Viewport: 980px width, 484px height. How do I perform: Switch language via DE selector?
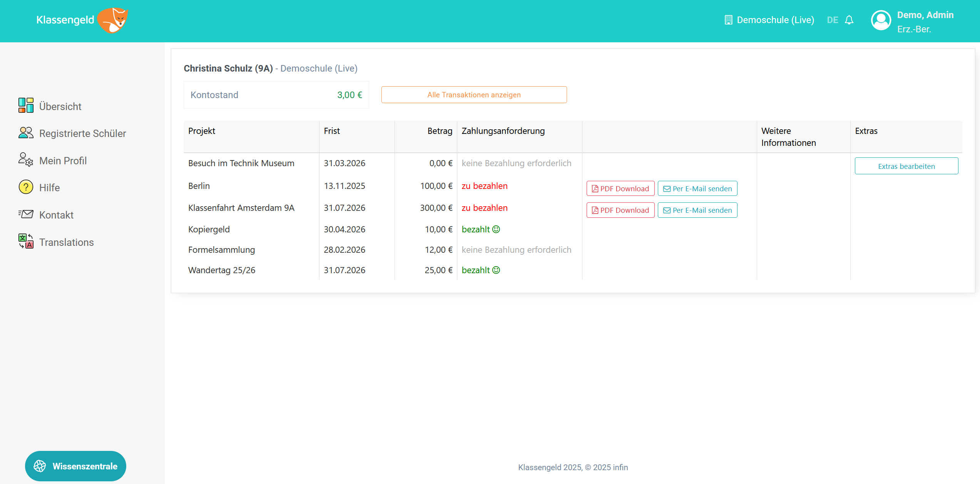click(x=832, y=20)
